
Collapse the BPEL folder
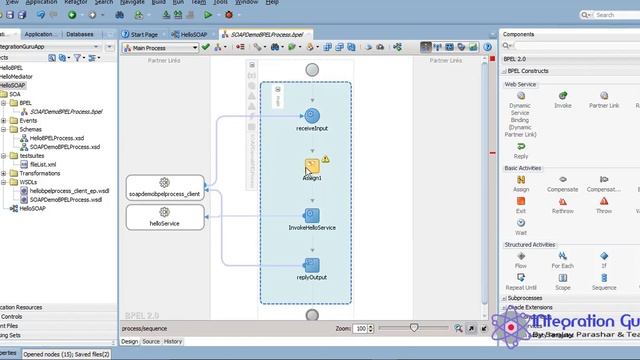point(4,103)
